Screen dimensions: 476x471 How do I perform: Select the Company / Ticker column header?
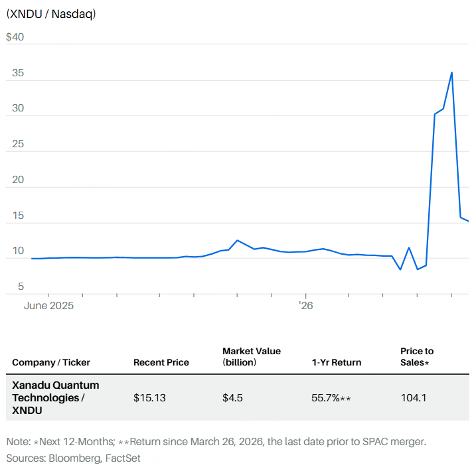pos(51,362)
